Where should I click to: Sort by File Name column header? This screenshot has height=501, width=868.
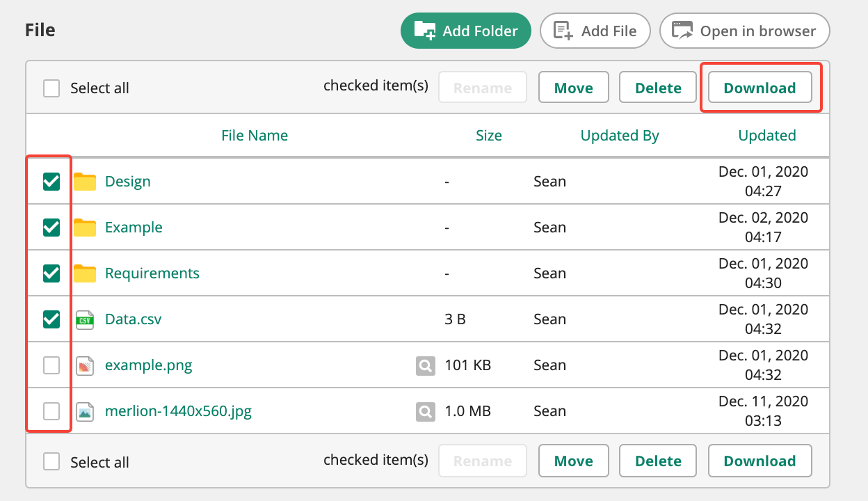(255, 136)
